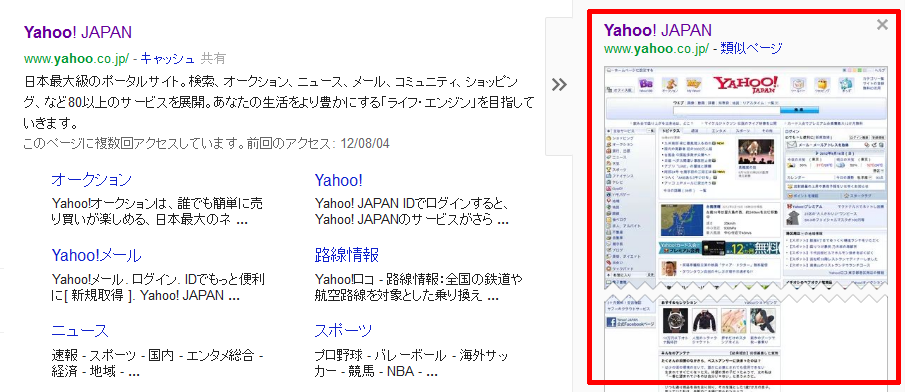Open the キャッシュ cached page link
Viewport: 905px width, 392px height.
tap(168, 58)
